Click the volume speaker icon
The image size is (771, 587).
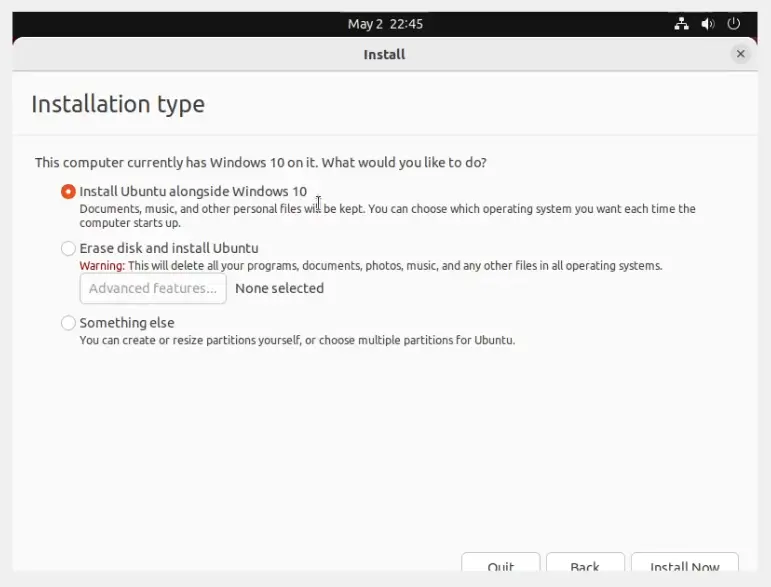(x=708, y=24)
